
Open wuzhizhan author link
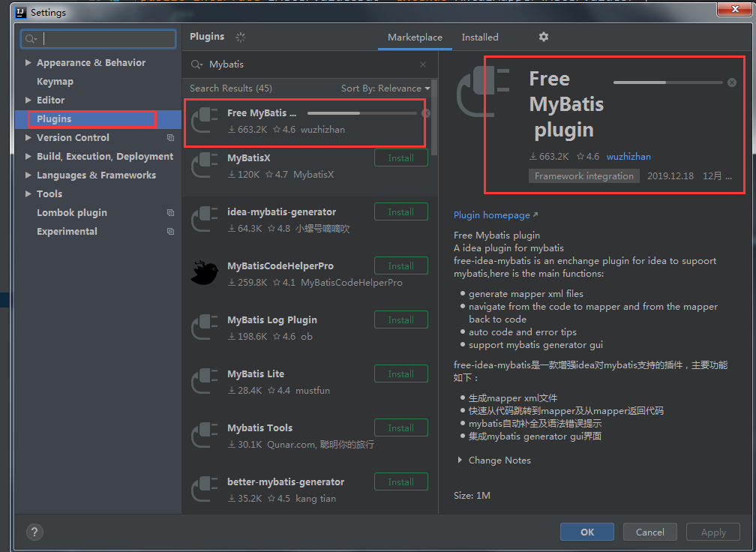pos(628,157)
